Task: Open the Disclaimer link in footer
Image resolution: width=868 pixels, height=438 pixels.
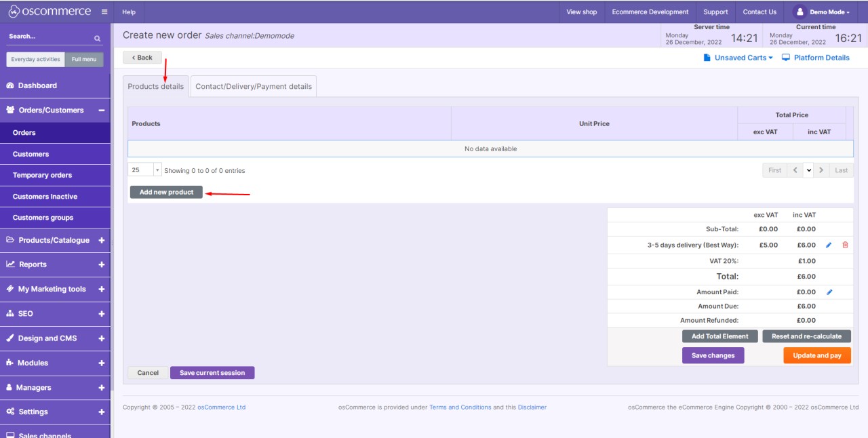Action: pyautogui.click(x=532, y=407)
